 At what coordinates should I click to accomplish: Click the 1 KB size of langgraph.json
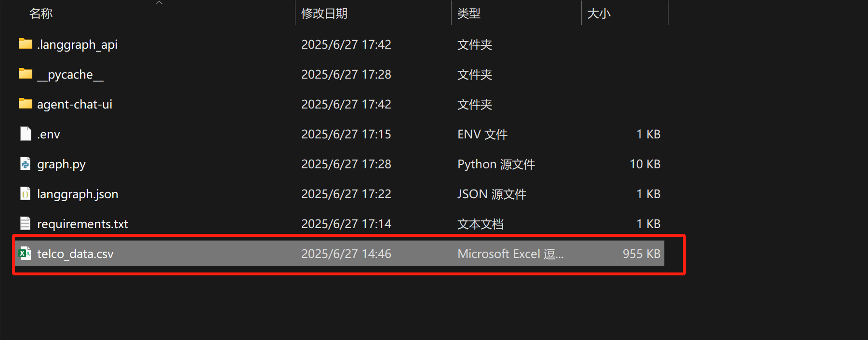[x=649, y=194]
